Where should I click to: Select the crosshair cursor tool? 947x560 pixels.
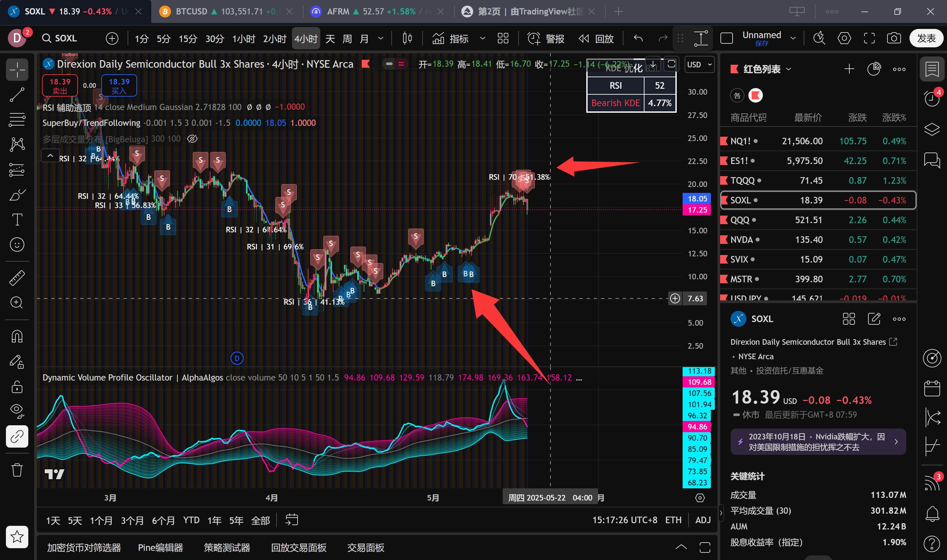pyautogui.click(x=17, y=70)
